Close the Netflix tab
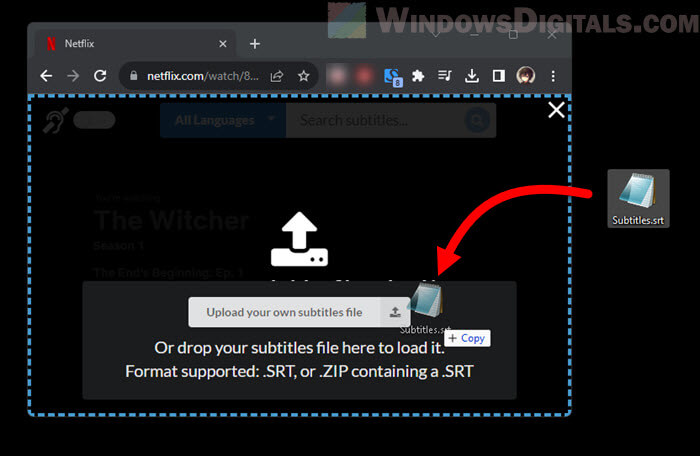 click(223, 44)
